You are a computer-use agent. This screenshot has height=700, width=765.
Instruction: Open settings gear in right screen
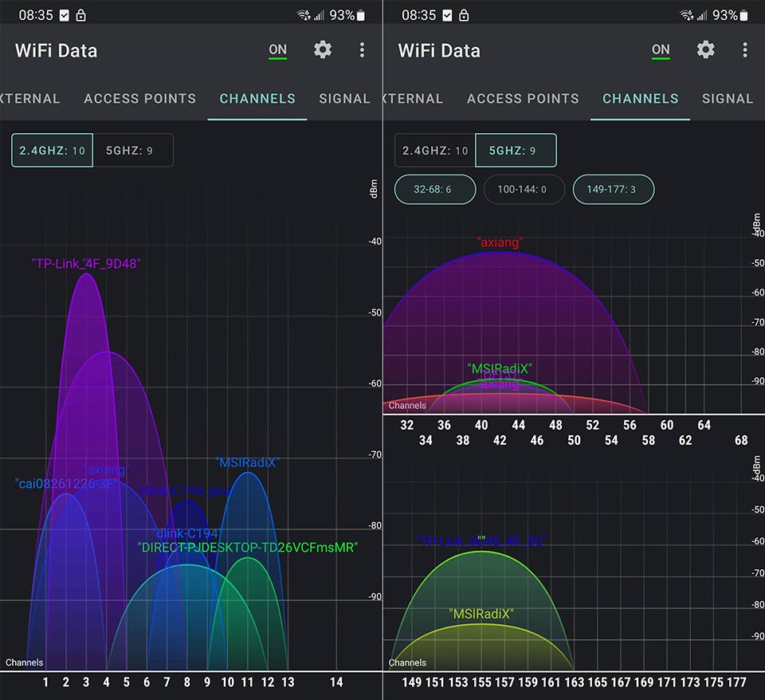[x=705, y=50]
